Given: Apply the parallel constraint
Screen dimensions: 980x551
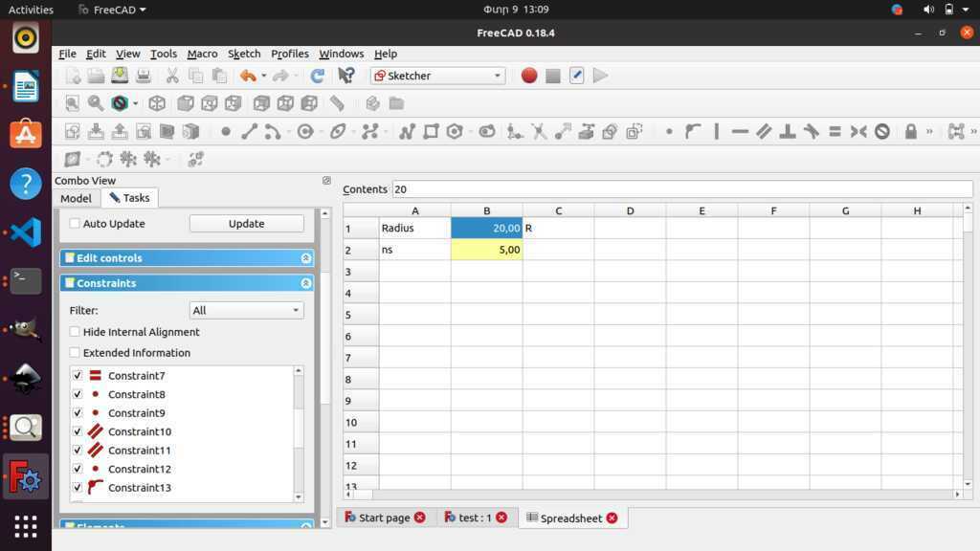Looking at the screenshot, I should pyautogui.click(x=764, y=131).
